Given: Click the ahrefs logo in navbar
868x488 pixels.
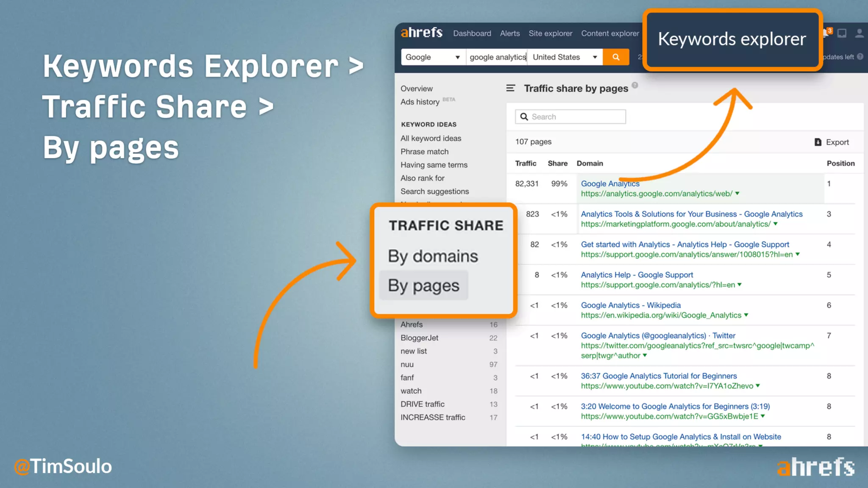Looking at the screenshot, I should click(x=421, y=33).
